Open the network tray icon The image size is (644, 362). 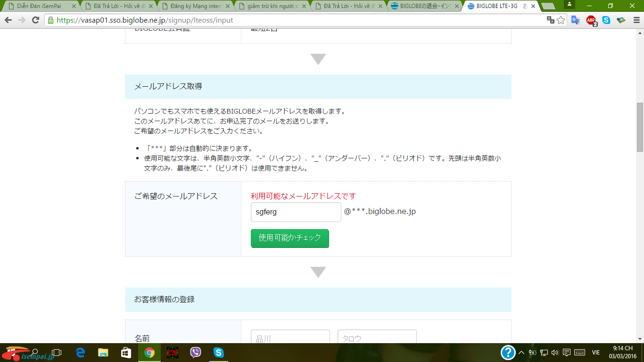544,352
